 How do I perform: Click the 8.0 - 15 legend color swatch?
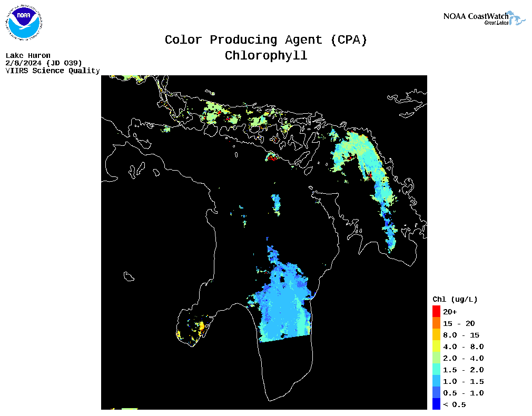(x=436, y=334)
